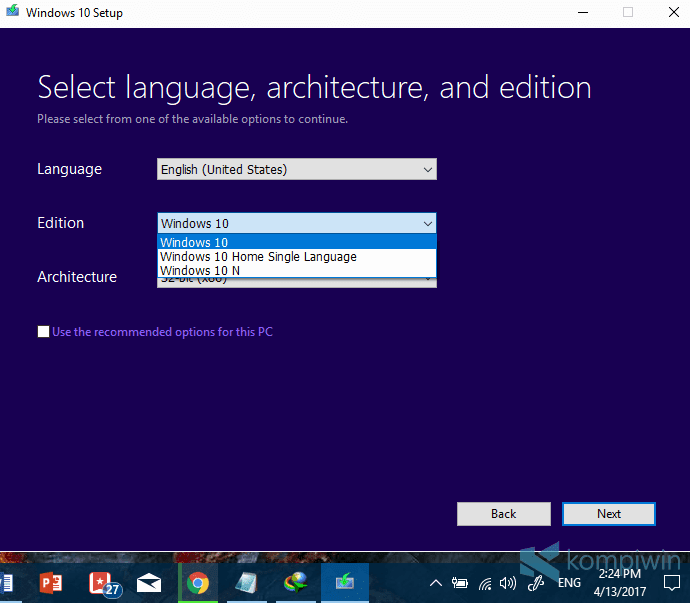
Task: Open Internet Download Manager taskbar icon
Action: point(295,583)
